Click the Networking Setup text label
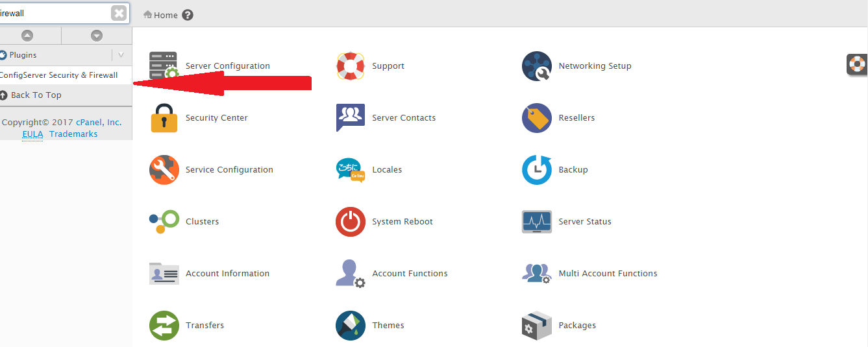 click(x=595, y=66)
